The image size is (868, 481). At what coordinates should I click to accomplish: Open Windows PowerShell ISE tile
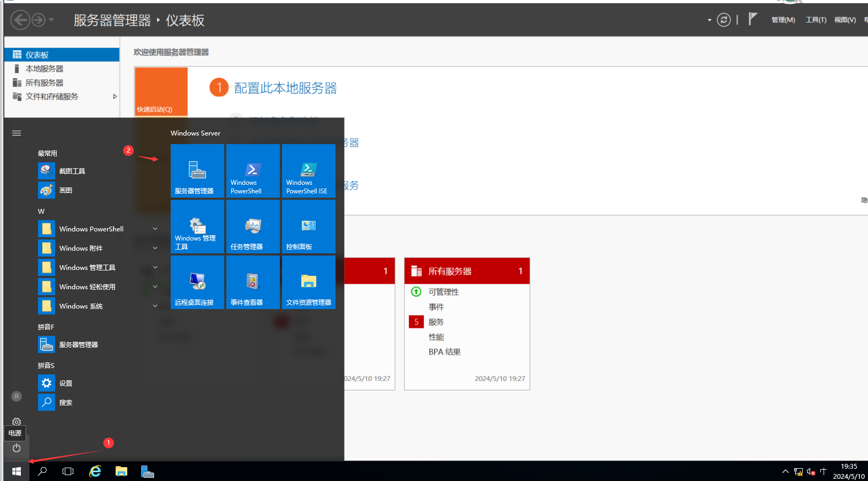309,171
